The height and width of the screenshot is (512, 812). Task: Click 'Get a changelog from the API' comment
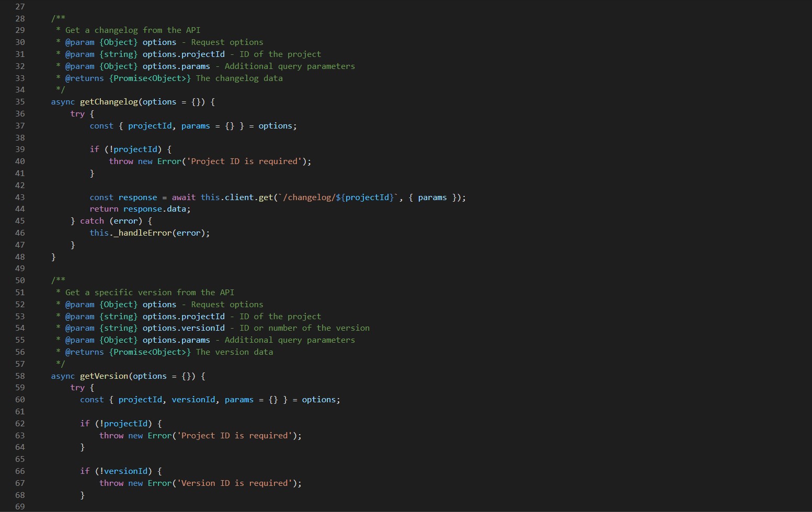pos(133,30)
